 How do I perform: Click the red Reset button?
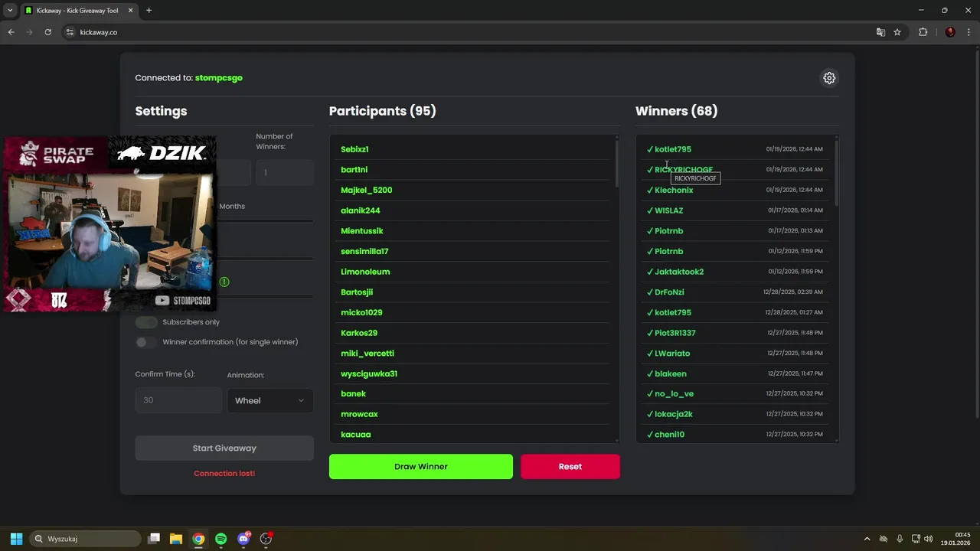point(570,467)
